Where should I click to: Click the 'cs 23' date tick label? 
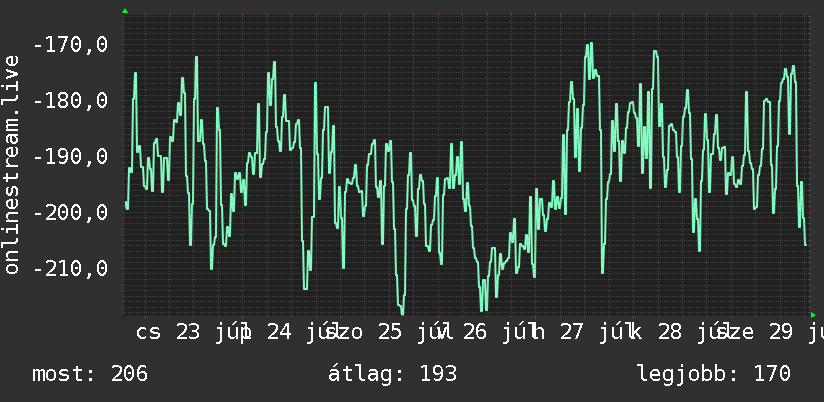click(x=168, y=332)
